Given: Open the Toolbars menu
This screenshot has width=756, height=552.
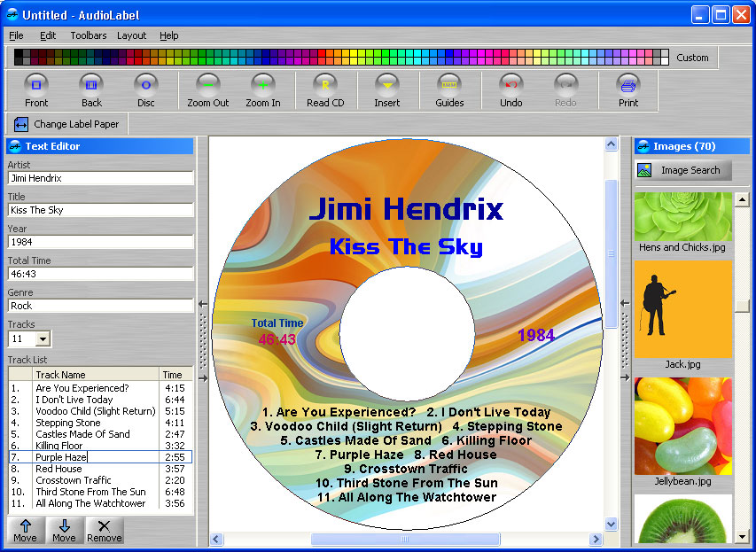Looking at the screenshot, I should [89, 35].
